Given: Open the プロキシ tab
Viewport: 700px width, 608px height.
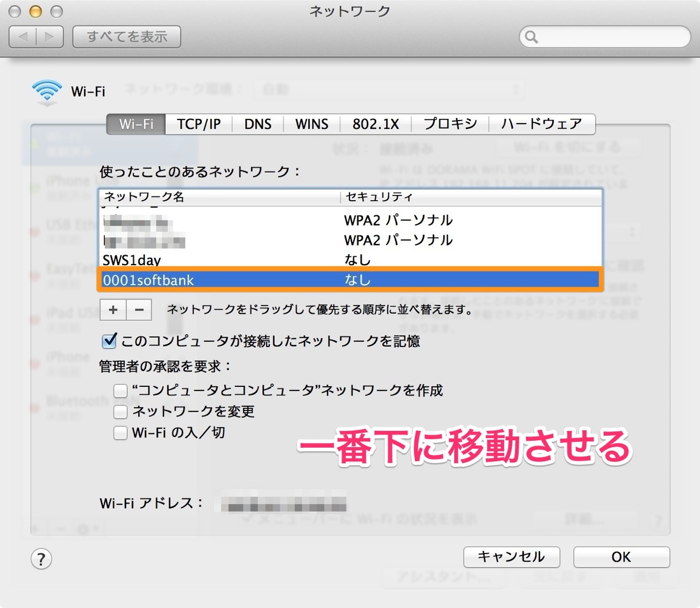Looking at the screenshot, I should click(450, 124).
